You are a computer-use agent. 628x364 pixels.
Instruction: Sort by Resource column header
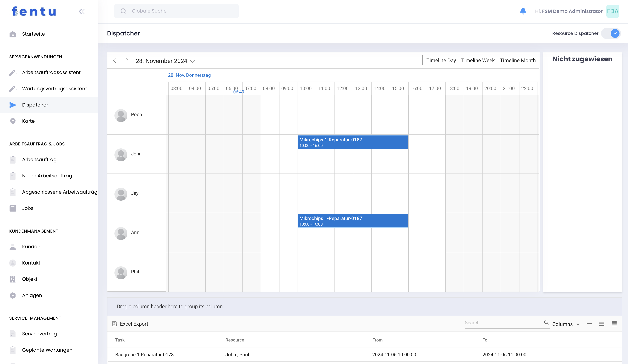234,340
